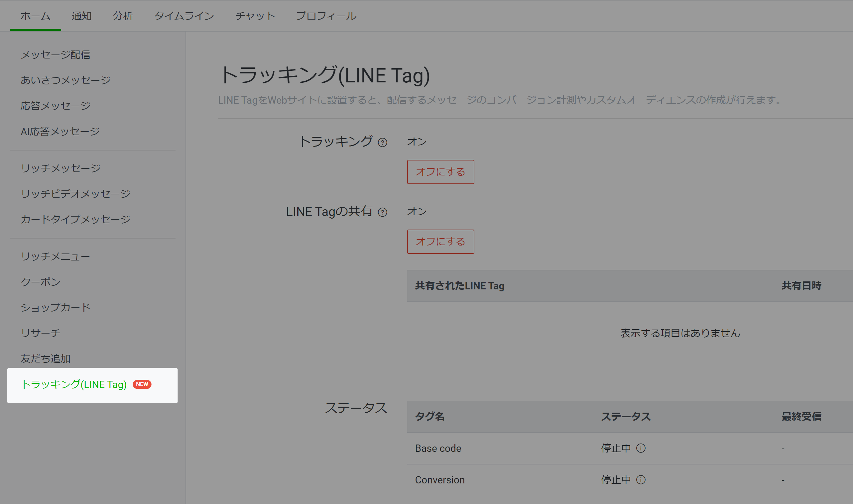This screenshot has height=504, width=853.
Task: Open クーポン sidebar entry
Action: pos(41,282)
